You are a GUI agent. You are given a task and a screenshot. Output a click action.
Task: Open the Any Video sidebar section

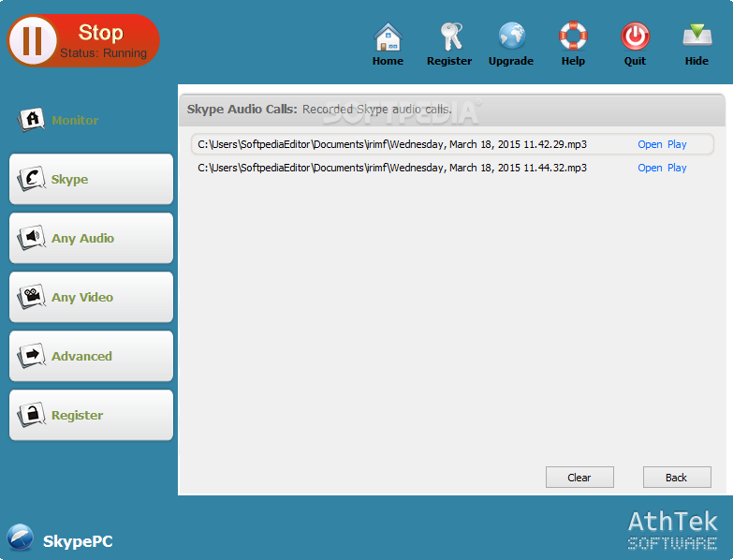pos(91,297)
